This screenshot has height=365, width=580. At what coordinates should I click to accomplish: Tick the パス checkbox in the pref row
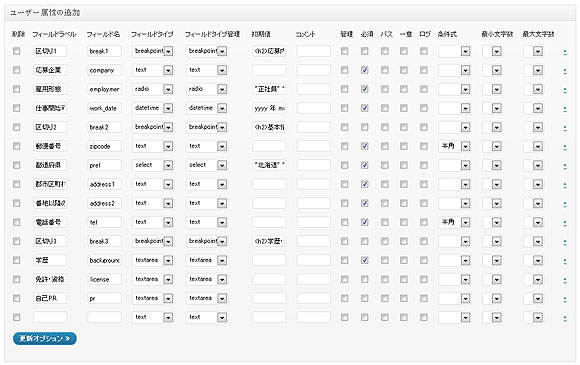tap(385, 165)
